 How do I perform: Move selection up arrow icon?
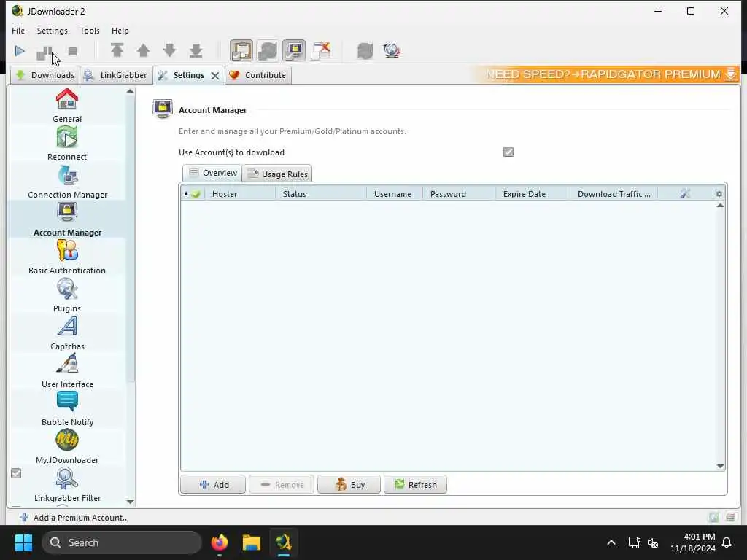tap(143, 50)
